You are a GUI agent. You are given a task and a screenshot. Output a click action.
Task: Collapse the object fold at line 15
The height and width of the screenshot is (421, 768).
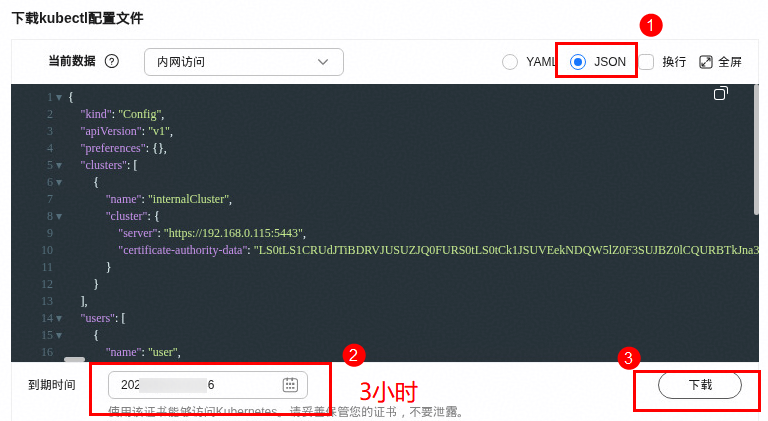click(59, 336)
